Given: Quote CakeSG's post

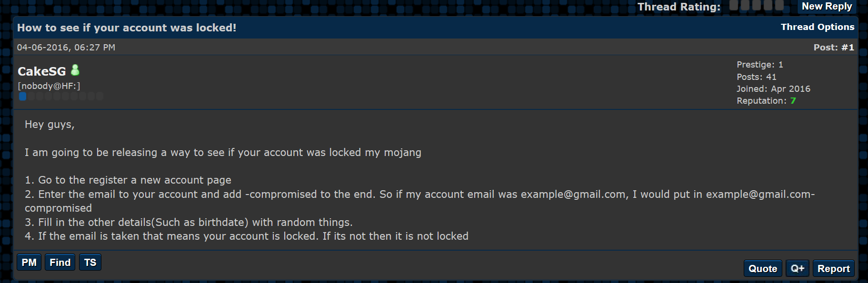Looking at the screenshot, I should tap(763, 269).
